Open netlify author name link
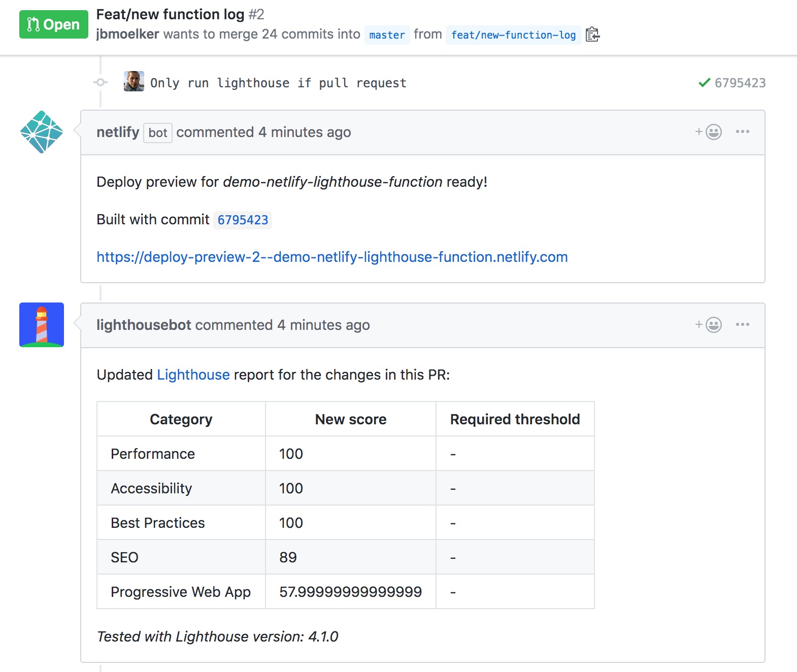 (x=118, y=132)
